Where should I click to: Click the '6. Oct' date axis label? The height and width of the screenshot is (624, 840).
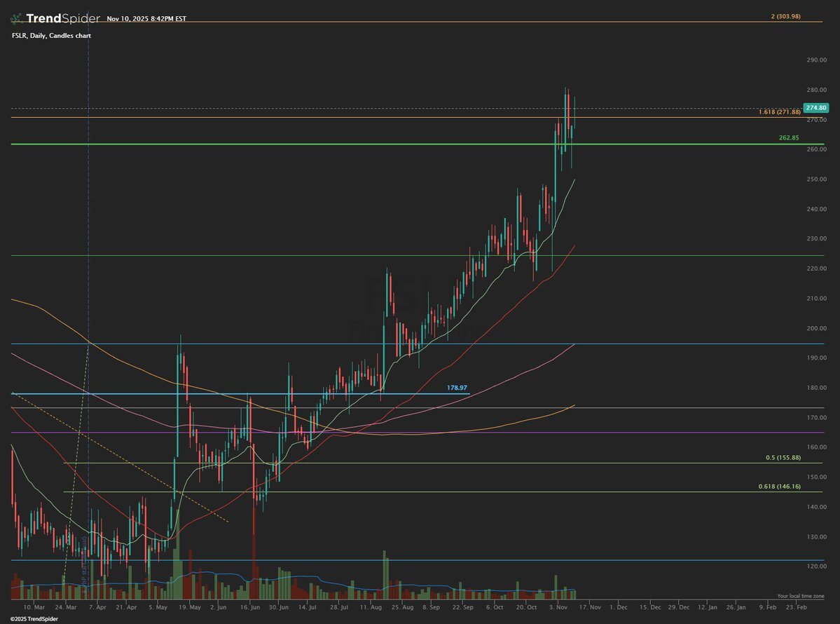click(x=495, y=607)
